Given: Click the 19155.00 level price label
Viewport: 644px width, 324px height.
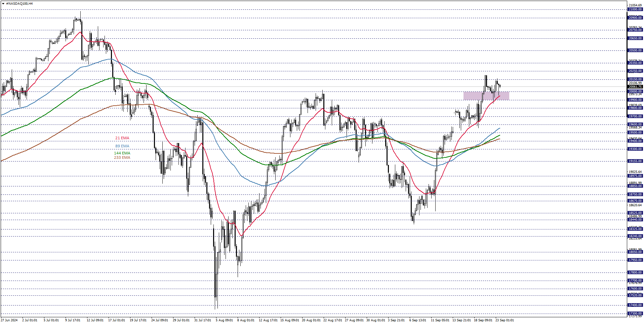Looking at the screenshot, I should click(635, 161).
